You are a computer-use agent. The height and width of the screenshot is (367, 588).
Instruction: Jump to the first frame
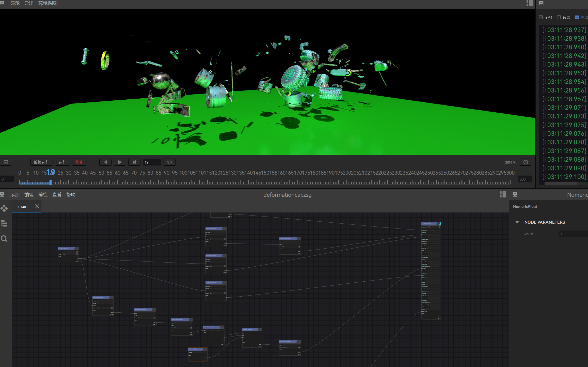tap(105, 162)
